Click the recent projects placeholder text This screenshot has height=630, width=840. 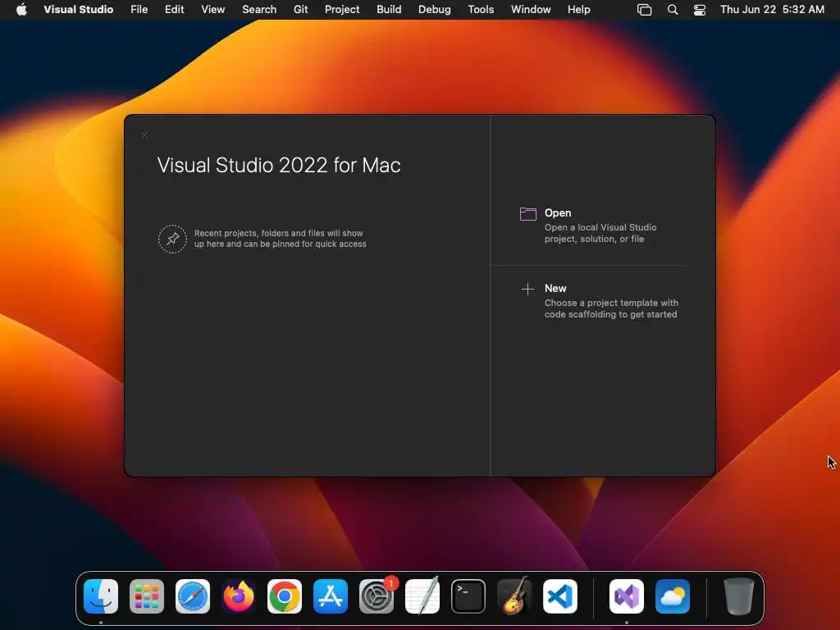click(281, 239)
